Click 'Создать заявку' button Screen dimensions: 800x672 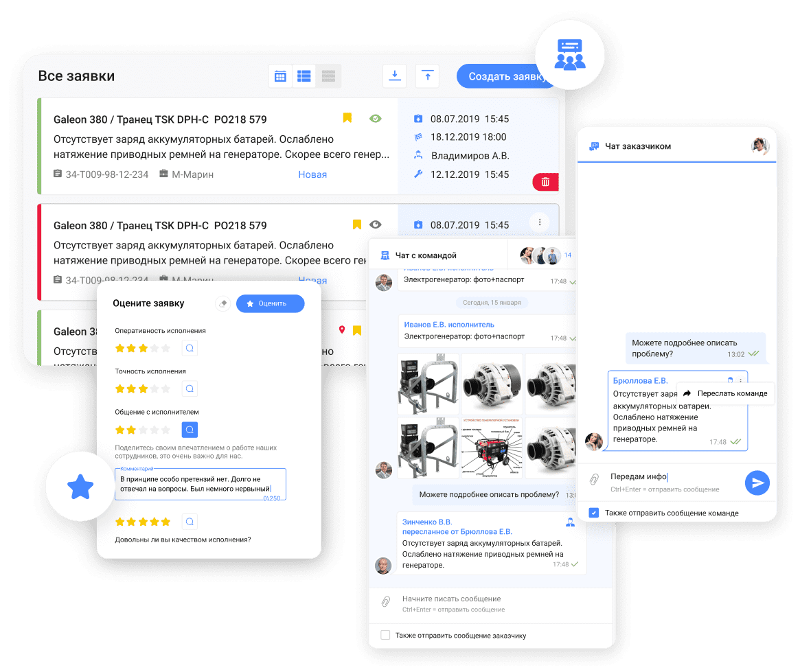click(505, 76)
